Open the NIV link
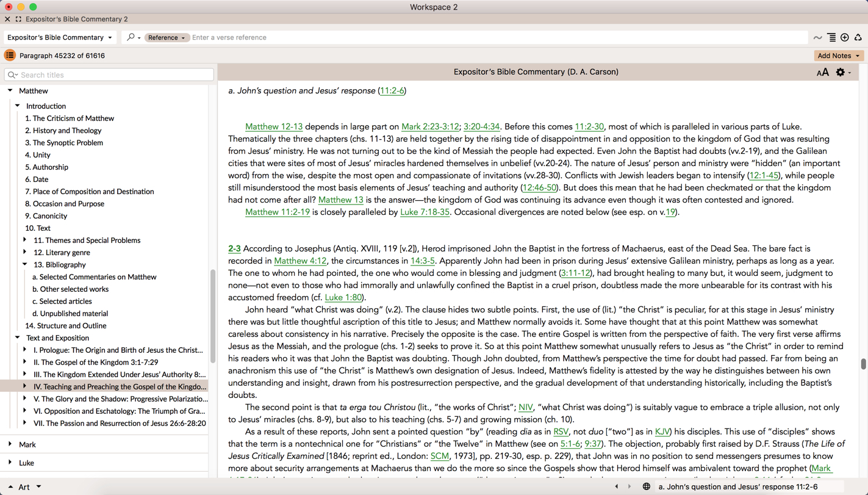This screenshot has width=868, height=495. [526, 408]
